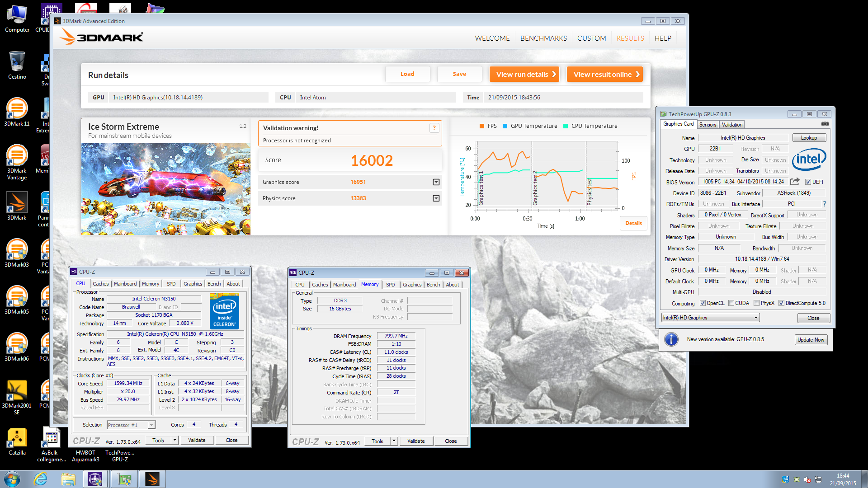Launch the 3DMark03 desktop shortcut
Screen dimensions: 868x488
click(x=17, y=253)
